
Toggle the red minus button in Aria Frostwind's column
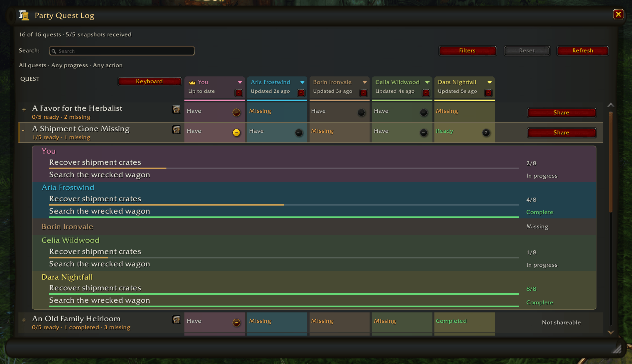click(x=301, y=93)
